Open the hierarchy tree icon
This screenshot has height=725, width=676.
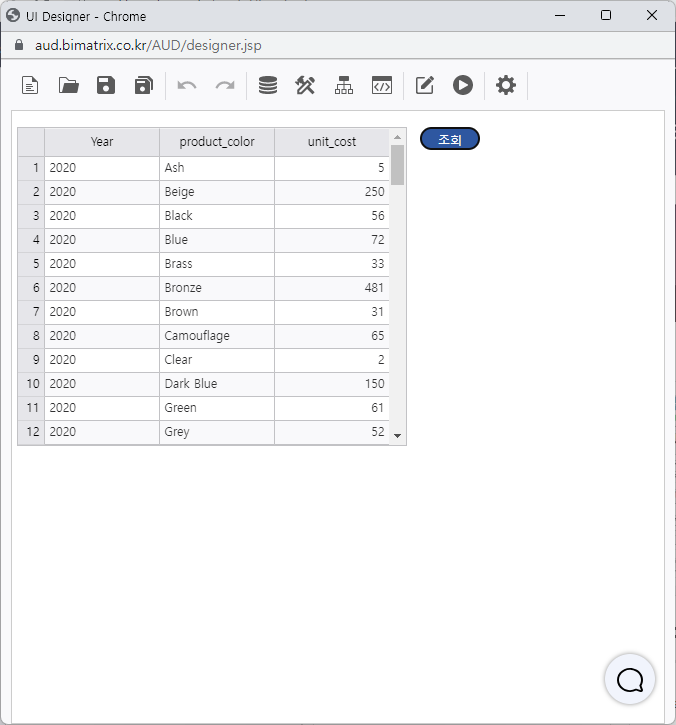coord(344,85)
